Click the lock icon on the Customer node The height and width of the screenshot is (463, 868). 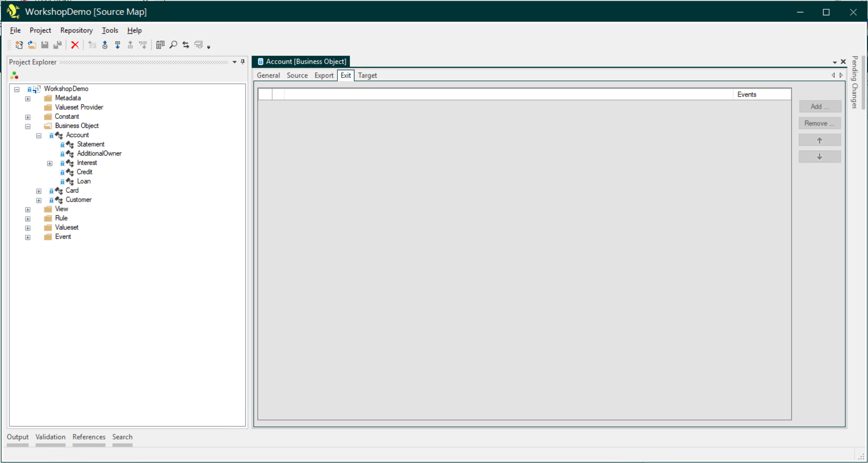coord(51,200)
